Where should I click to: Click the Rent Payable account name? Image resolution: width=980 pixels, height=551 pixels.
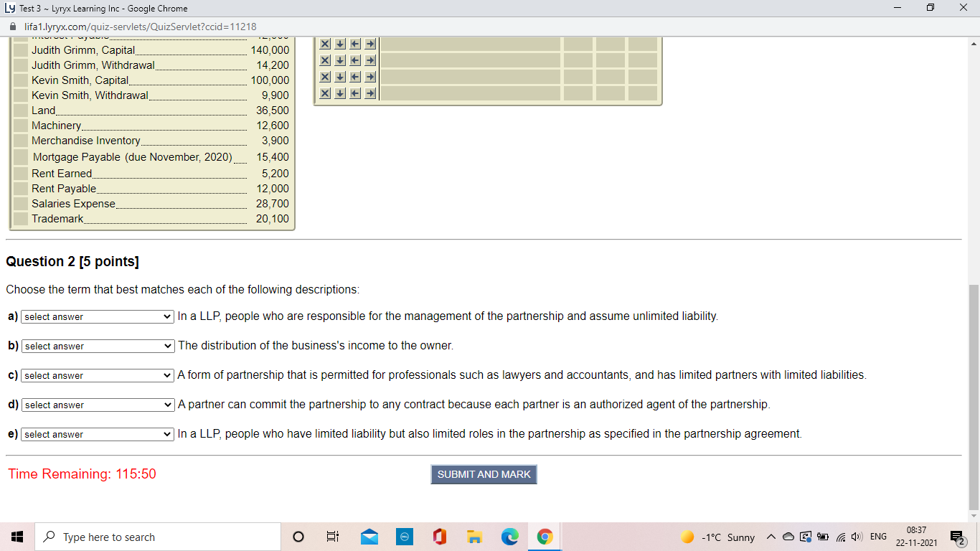[64, 189]
